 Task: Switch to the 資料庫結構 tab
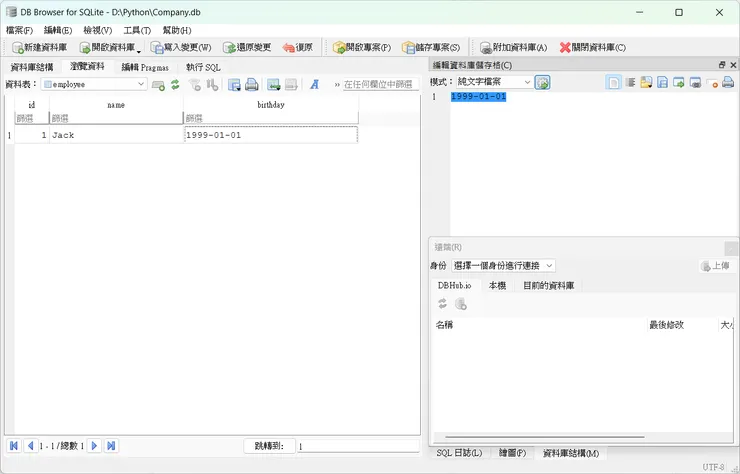click(32, 67)
